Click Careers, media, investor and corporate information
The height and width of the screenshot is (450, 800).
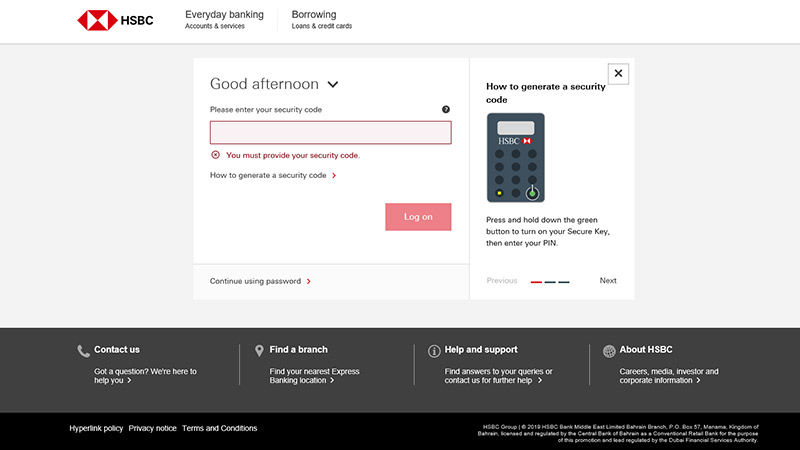[x=669, y=376]
